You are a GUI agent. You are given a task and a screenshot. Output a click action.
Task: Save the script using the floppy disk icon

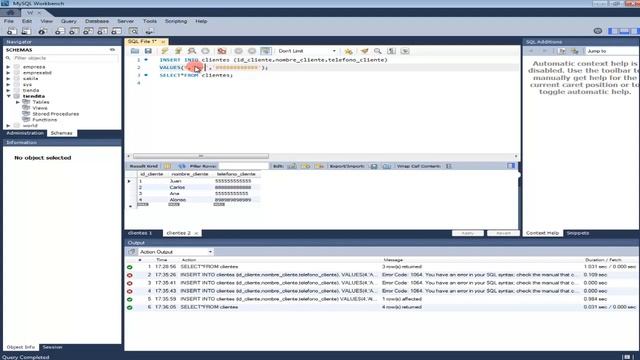[x=148, y=51]
